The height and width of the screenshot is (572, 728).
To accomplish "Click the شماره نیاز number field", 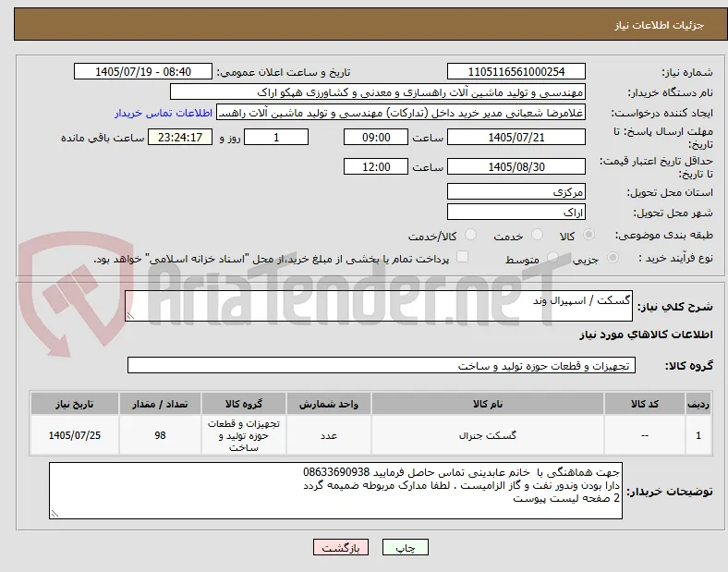I will tap(516, 71).
